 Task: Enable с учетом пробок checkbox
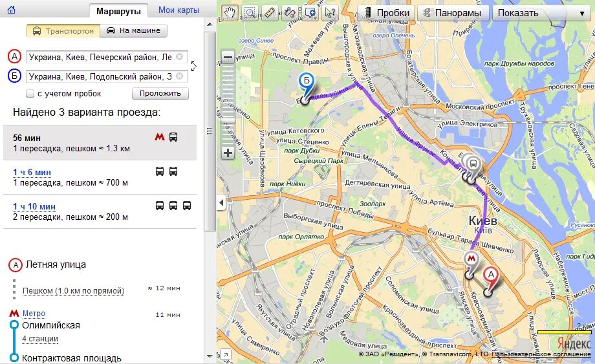30,93
